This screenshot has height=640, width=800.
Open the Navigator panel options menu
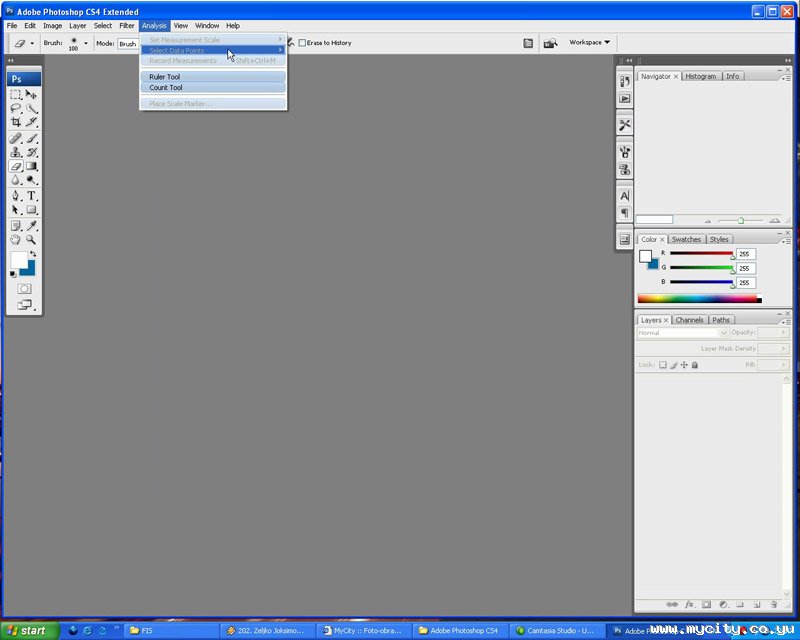coord(786,78)
